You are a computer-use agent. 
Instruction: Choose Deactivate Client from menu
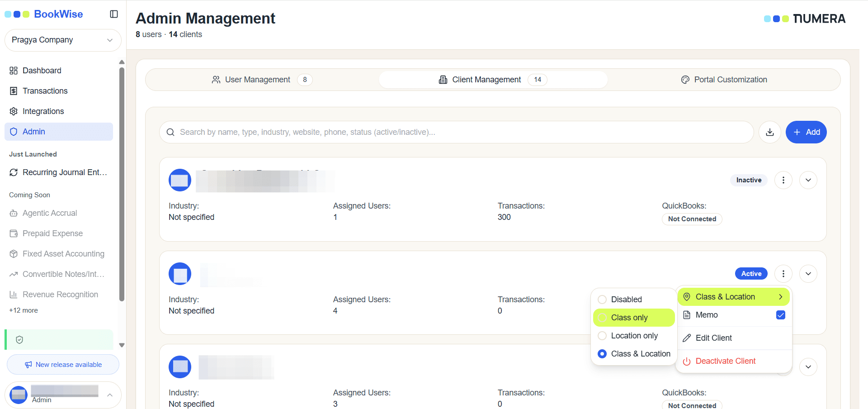click(x=733, y=361)
